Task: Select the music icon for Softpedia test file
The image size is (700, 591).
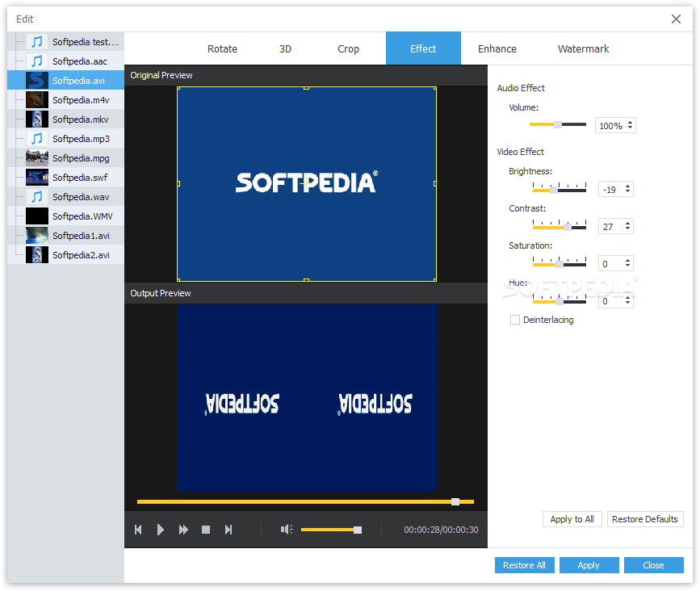Action: pyautogui.click(x=37, y=41)
